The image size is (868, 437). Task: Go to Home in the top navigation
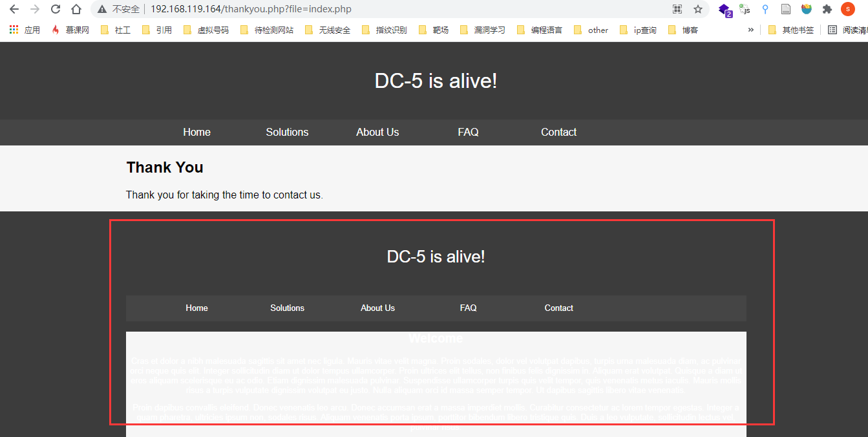(x=196, y=132)
